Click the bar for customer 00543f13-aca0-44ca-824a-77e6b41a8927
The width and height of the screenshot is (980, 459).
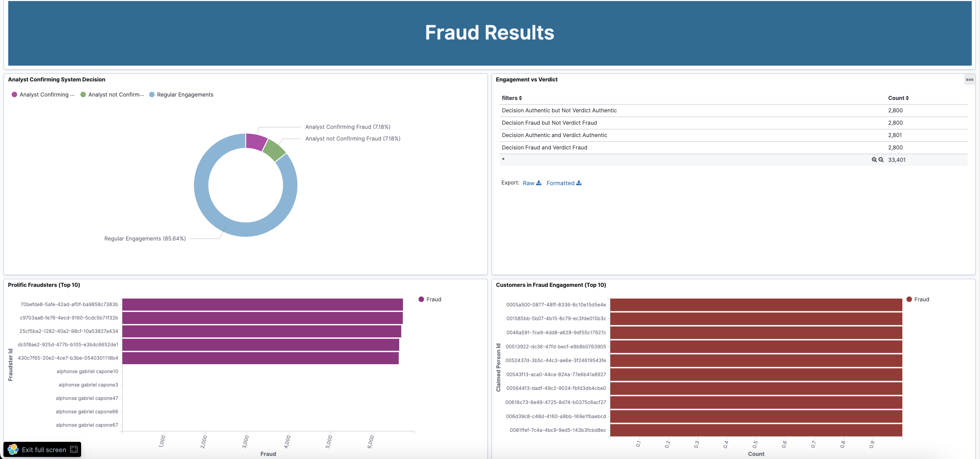point(756,374)
